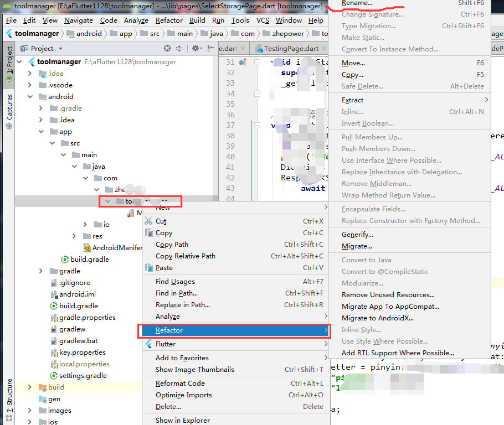Open the Navigate menu
This screenshot has height=425, width=504.
coord(79,20)
